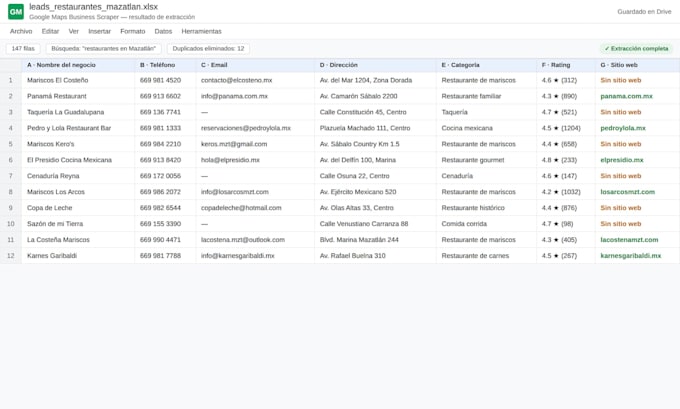Click the Guardado en Drive status
The image size is (680, 409).
[644, 12]
